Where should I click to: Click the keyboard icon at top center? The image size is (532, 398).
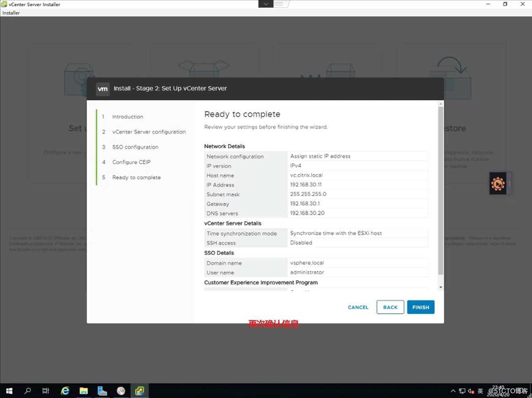point(279,4)
